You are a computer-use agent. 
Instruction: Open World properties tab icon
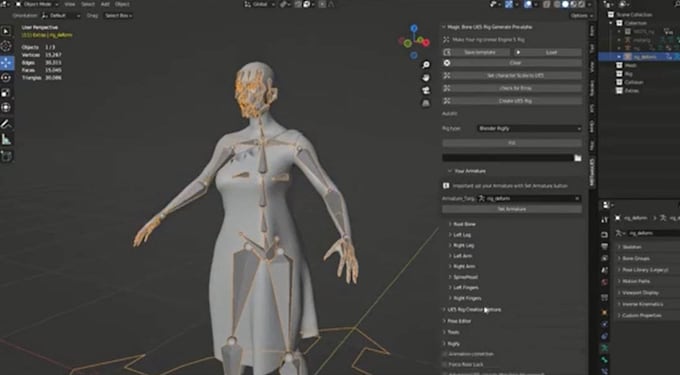tap(605, 283)
